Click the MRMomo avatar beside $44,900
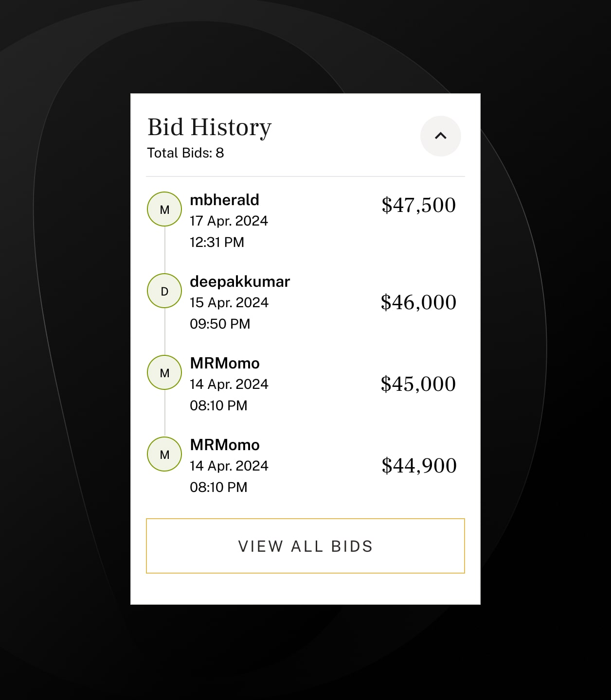Viewport: 611px width, 700px height. (x=164, y=455)
